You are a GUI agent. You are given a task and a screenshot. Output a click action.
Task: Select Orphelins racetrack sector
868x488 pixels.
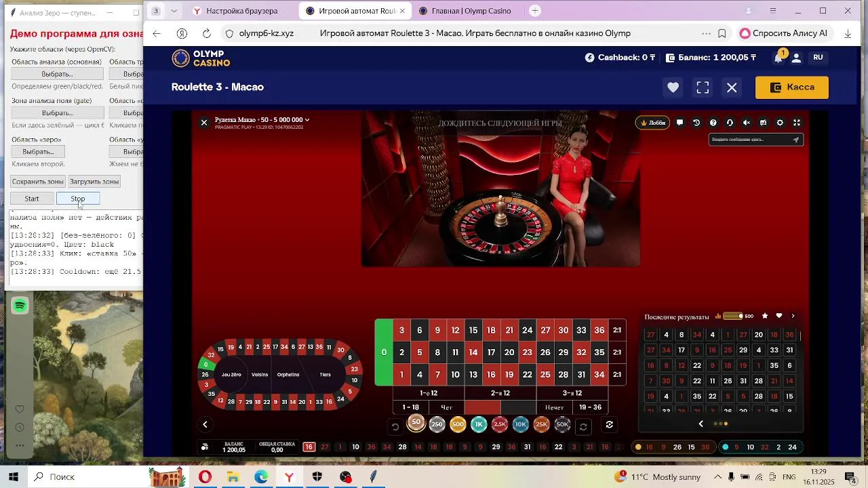288,375
